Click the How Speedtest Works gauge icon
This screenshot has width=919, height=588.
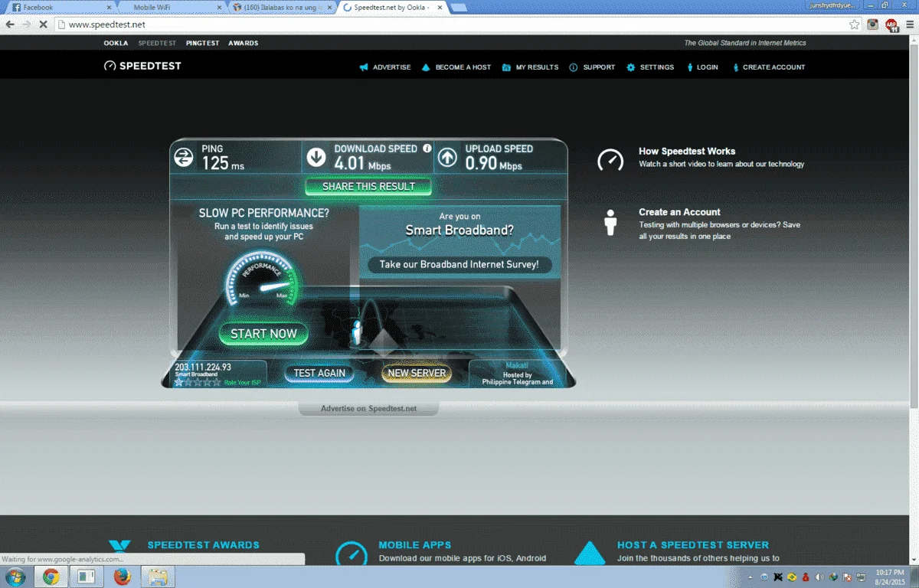610,159
